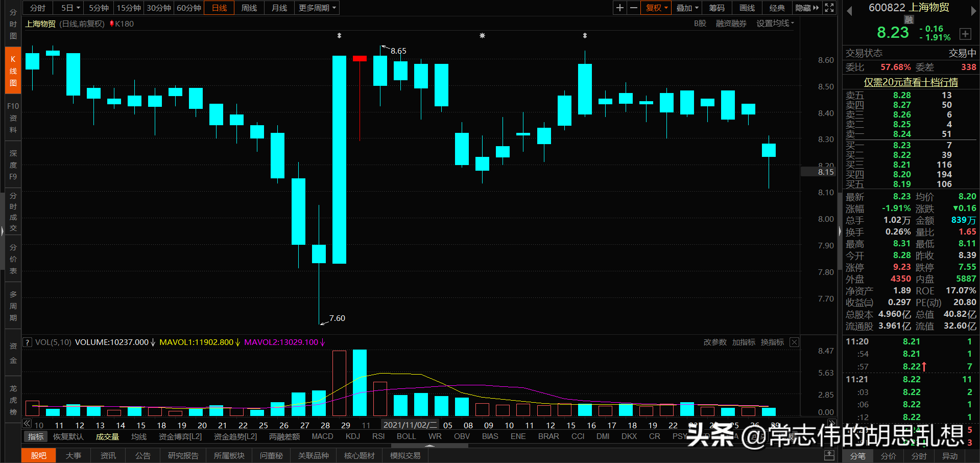This screenshot has height=463, width=980.
Task: Select the MACD indicator tab
Action: tap(322, 436)
